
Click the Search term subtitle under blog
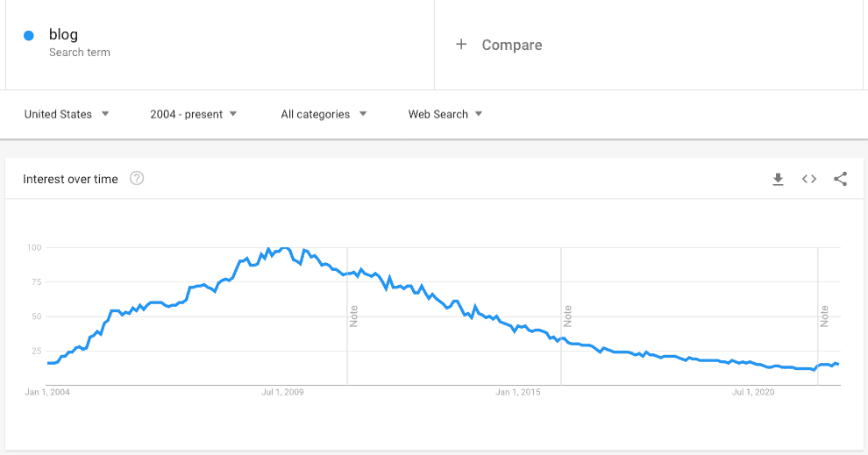point(80,53)
